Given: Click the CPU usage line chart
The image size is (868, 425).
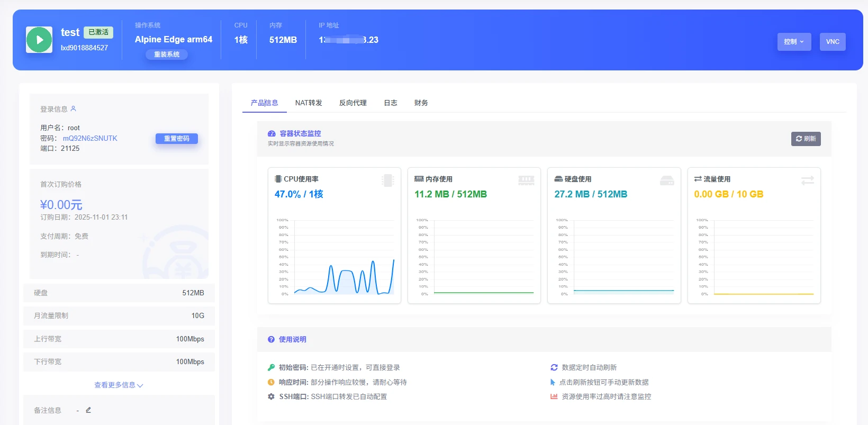Looking at the screenshot, I should pyautogui.click(x=334, y=257).
